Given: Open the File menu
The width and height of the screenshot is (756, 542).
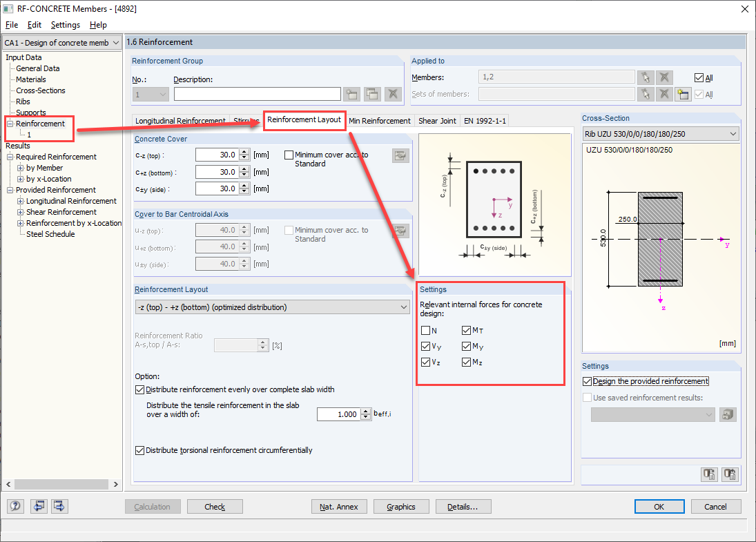Looking at the screenshot, I should (x=12, y=25).
